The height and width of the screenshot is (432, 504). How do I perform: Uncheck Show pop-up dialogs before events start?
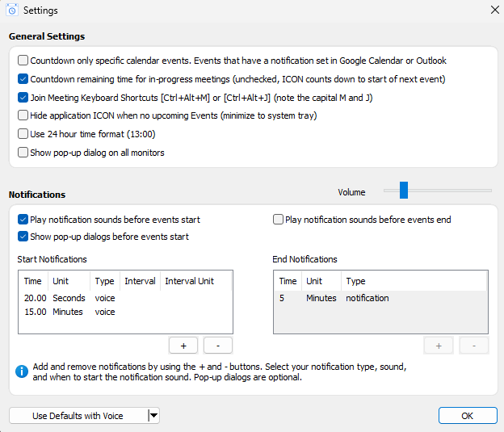pyautogui.click(x=23, y=237)
